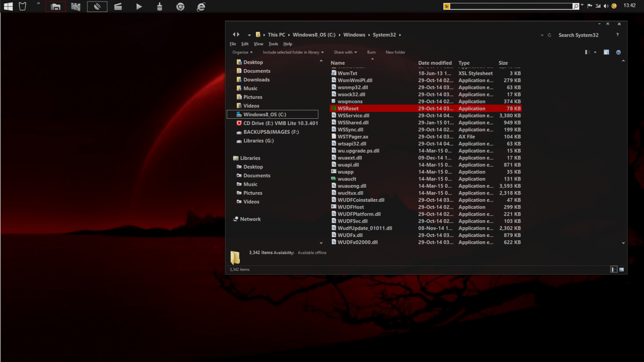644x362 pixels.
Task: Open Downloads in the navigation pane
Action: pos(256,80)
